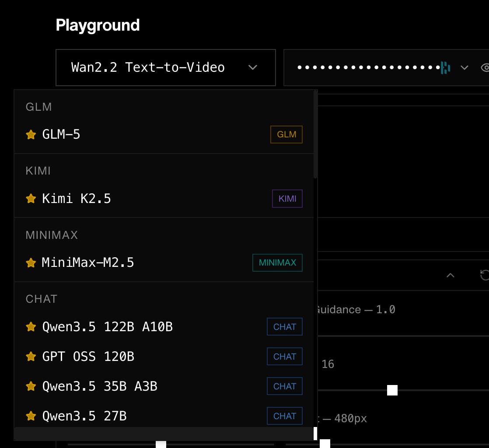Click the MINIMAX tag badge
Image resolution: width=489 pixels, height=448 pixels.
click(x=278, y=262)
